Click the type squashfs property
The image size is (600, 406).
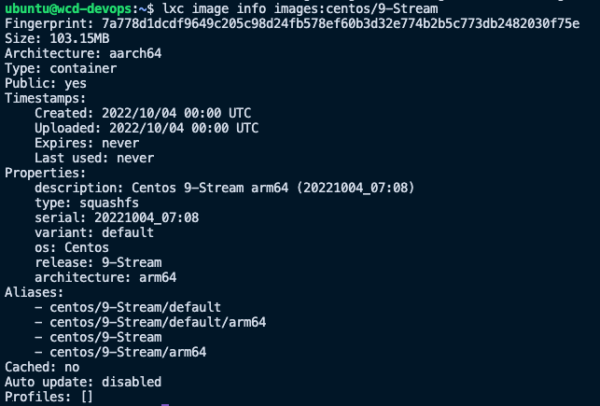click(x=86, y=203)
